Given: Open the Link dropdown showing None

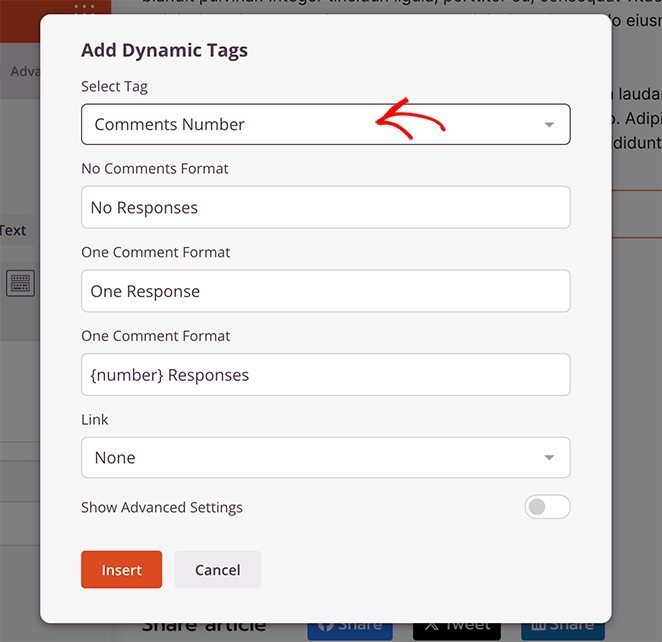Looking at the screenshot, I should (x=325, y=458).
